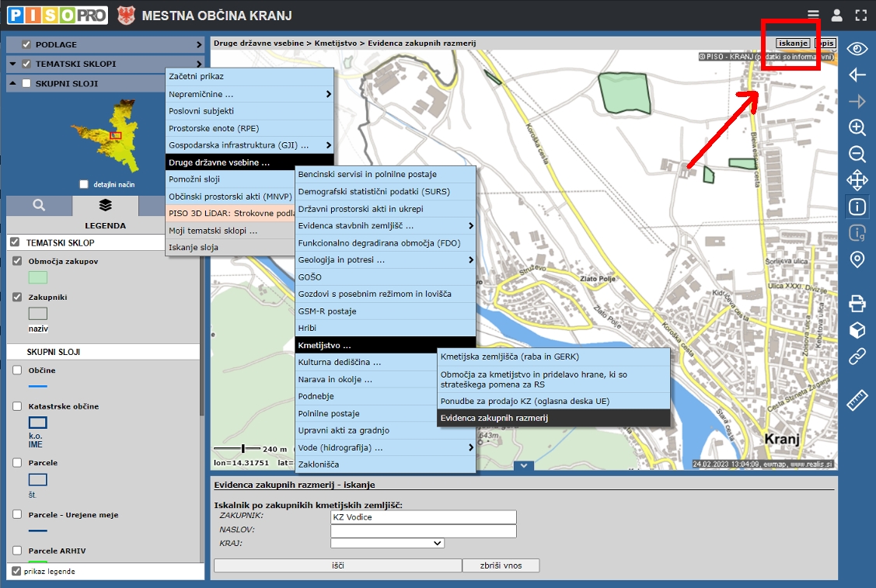Image resolution: width=876 pixels, height=588 pixels.
Task: Open the user account icon
Action: pos(836,15)
